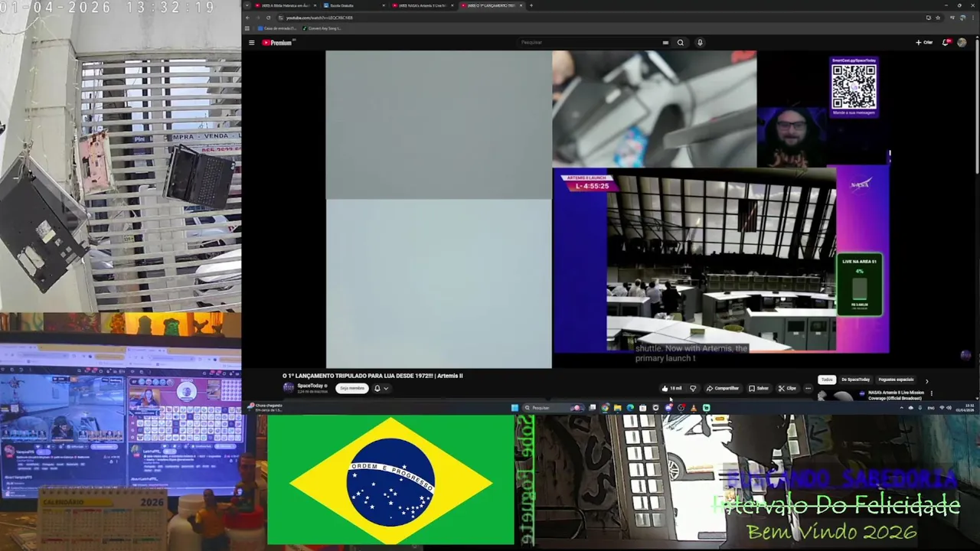Start voice search with the microphone icon
This screenshot has width=980, height=551.
pyautogui.click(x=700, y=43)
